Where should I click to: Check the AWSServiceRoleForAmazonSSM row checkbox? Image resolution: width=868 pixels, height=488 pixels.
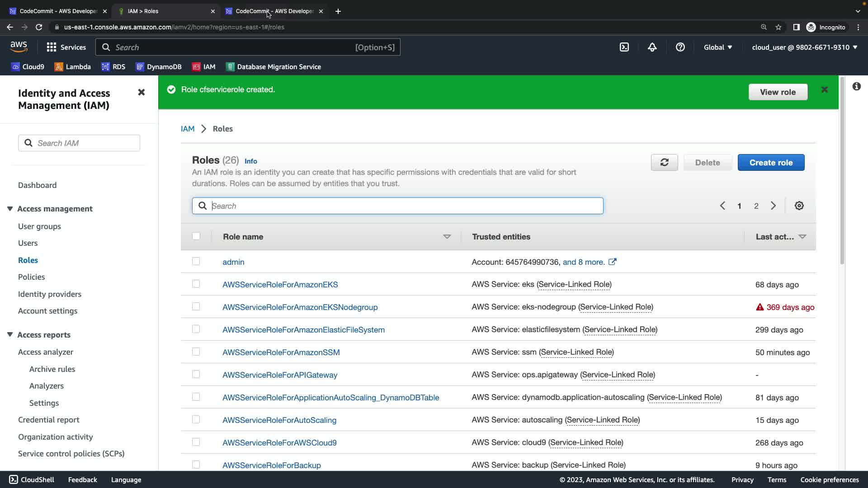click(x=196, y=352)
